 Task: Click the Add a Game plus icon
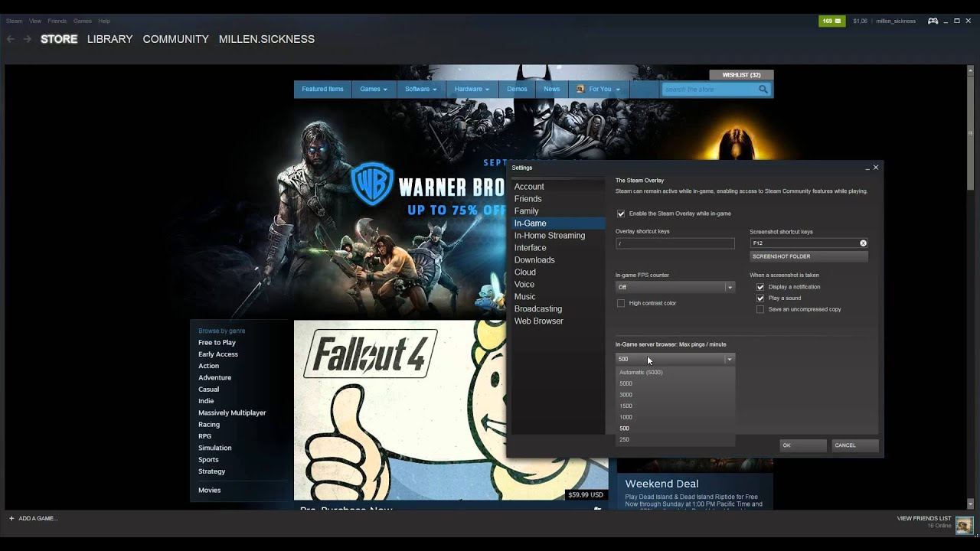coord(11,518)
